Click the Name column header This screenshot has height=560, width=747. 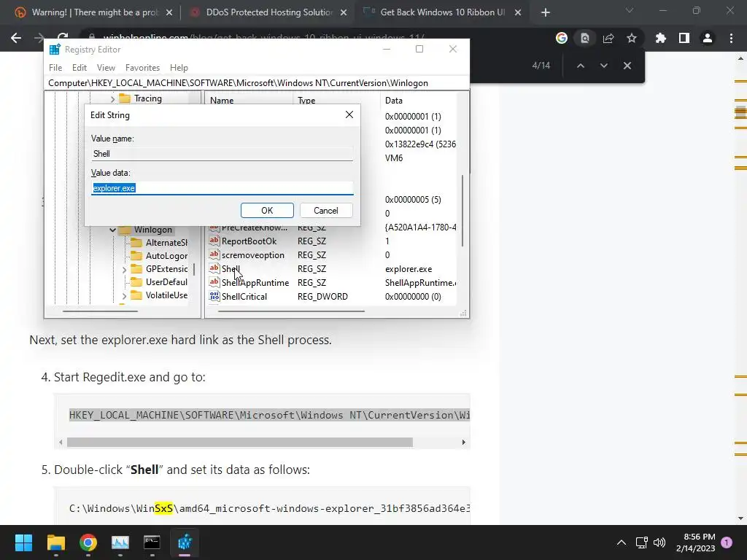pyautogui.click(x=222, y=101)
